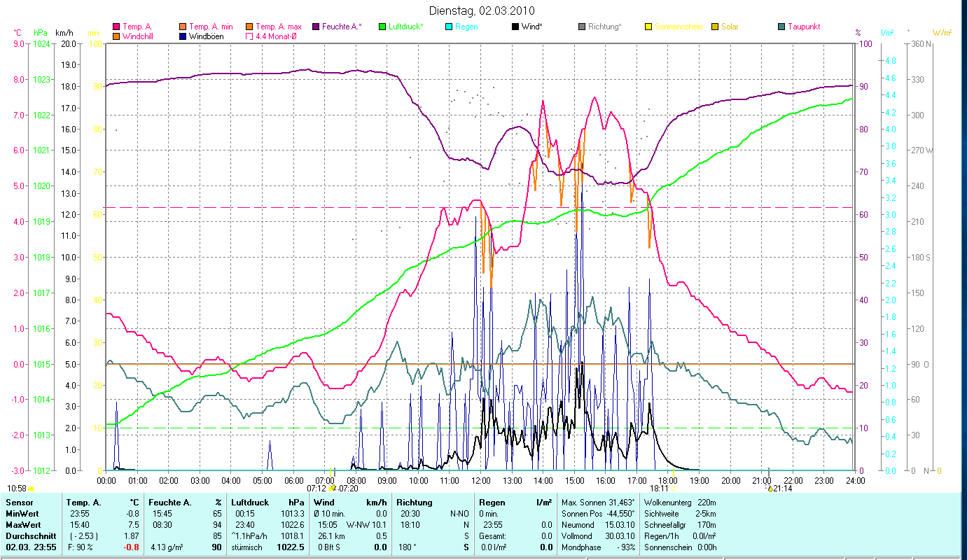Click the purple Feuchte A.* legend square
967x560 pixels.
[x=316, y=27]
